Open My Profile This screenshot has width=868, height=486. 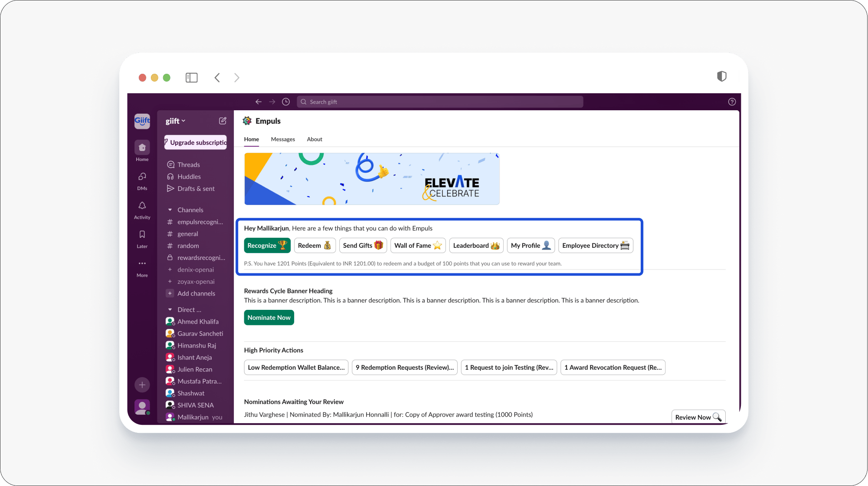click(x=531, y=245)
